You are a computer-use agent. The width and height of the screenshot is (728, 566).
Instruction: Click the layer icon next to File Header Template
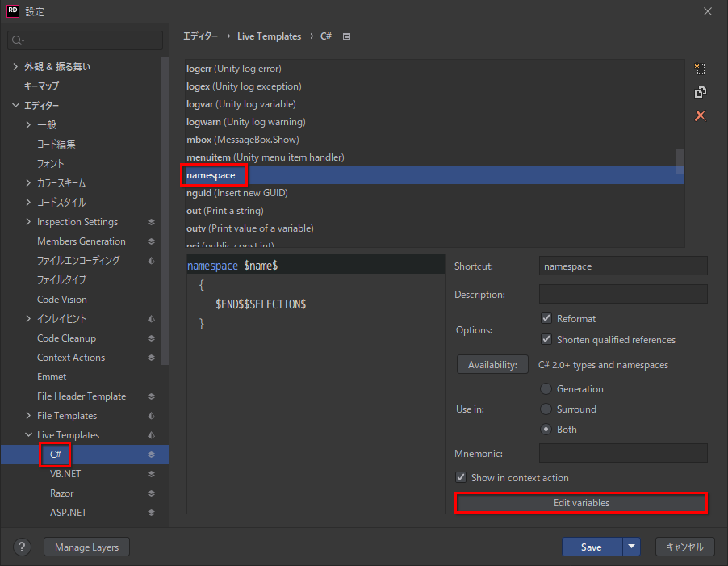point(151,396)
